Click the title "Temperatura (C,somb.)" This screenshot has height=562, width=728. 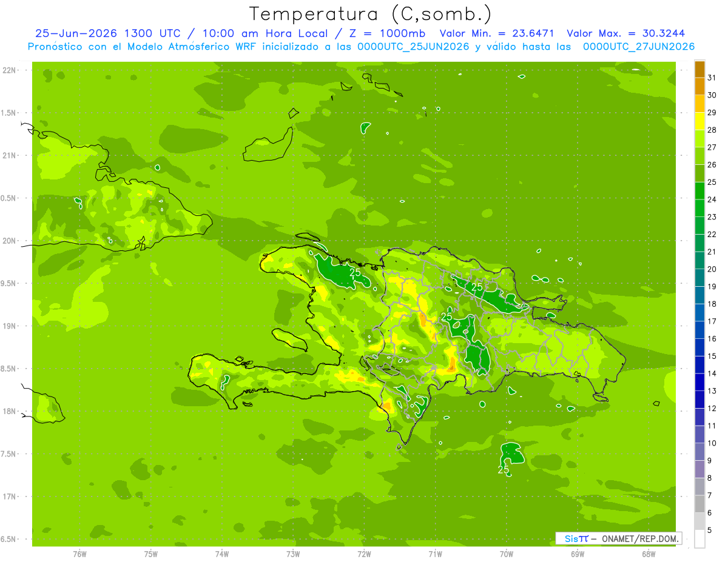[x=370, y=14]
